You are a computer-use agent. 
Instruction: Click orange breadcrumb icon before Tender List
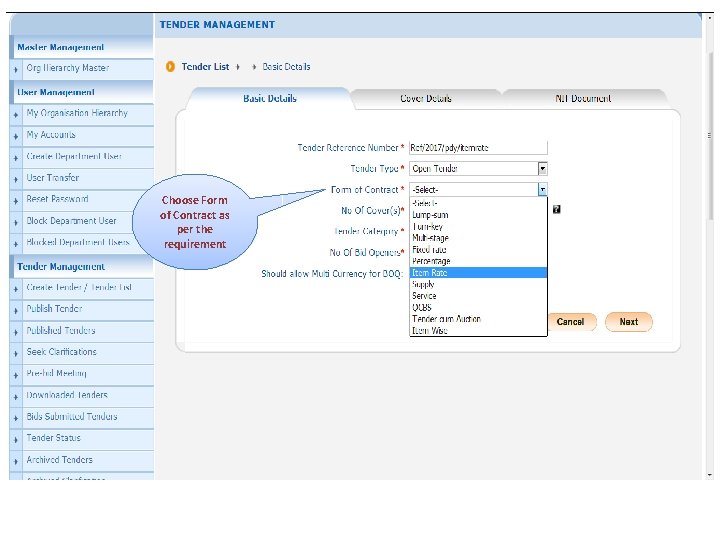coord(170,67)
